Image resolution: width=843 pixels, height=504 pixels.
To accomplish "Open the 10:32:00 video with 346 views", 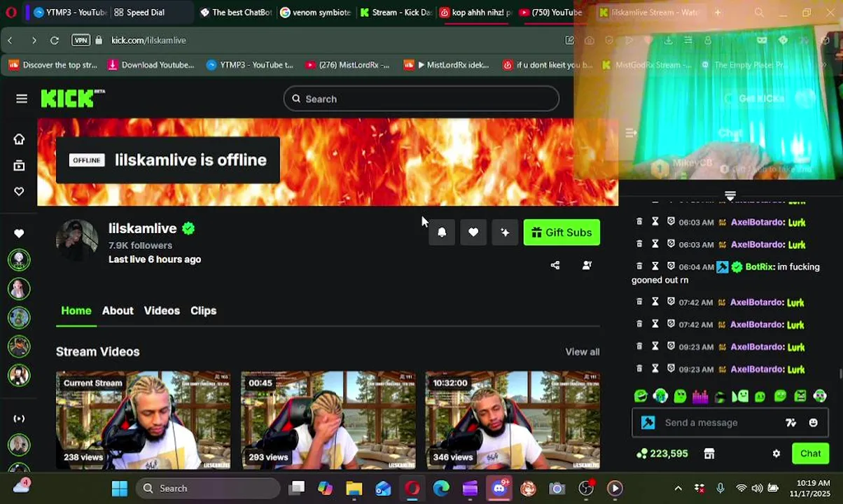I will point(513,420).
